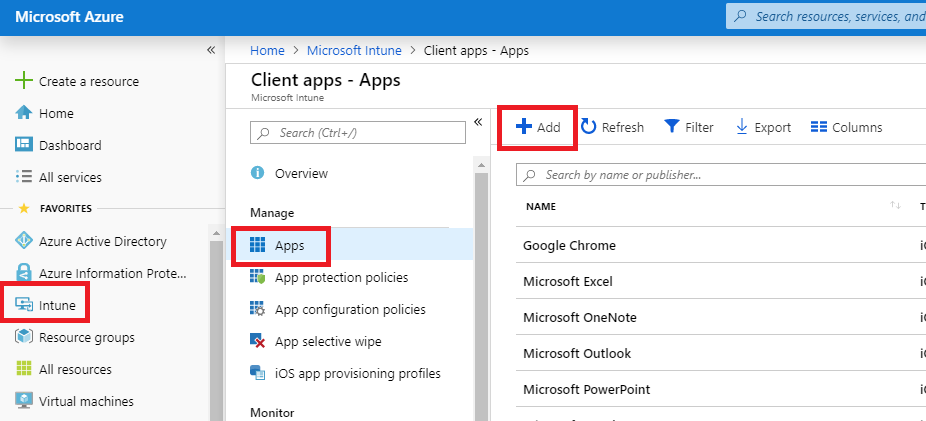Image resolution: width=926 pixels, height=421 pixels.
Task: Click the App protection policies shield icon
Action: coord(257,276)
